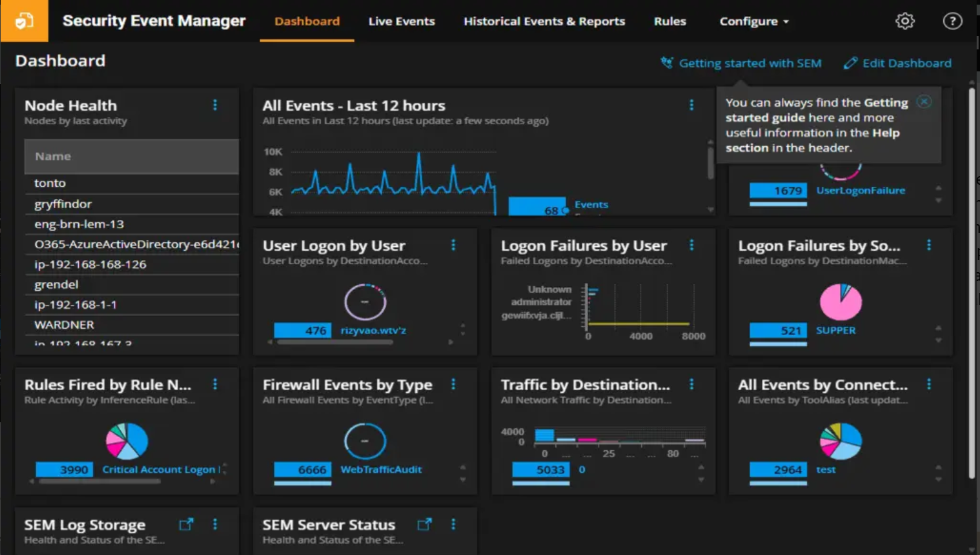The image size is (980, 555).
Task: Click Getting started with SEM link
Action: point(749,63)
